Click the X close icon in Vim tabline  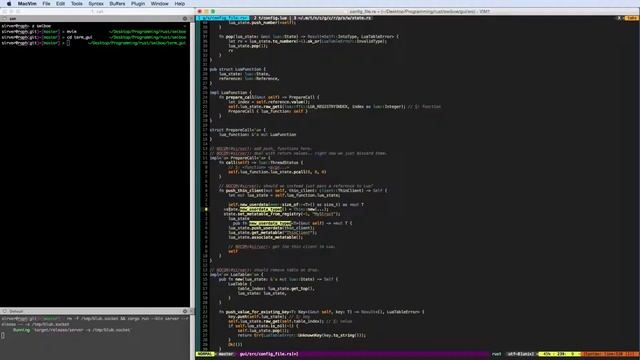click(x=619, y=18)
